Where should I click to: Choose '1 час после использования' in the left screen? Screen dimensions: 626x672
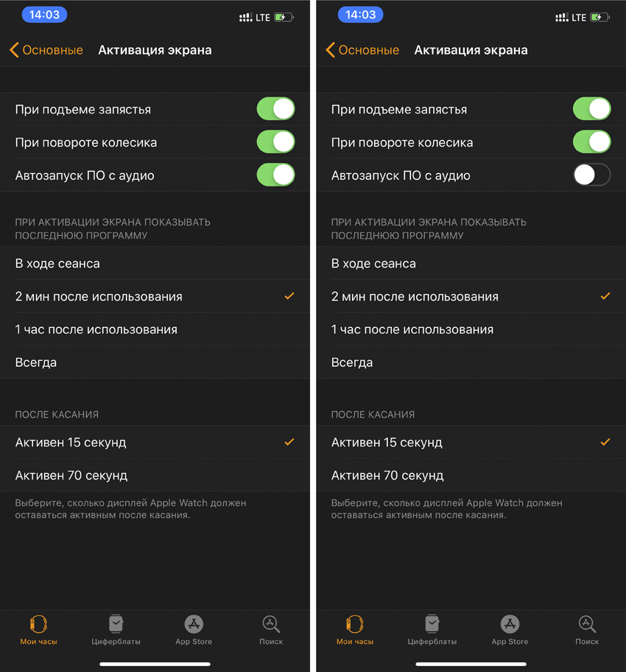[x=155, y=329]
